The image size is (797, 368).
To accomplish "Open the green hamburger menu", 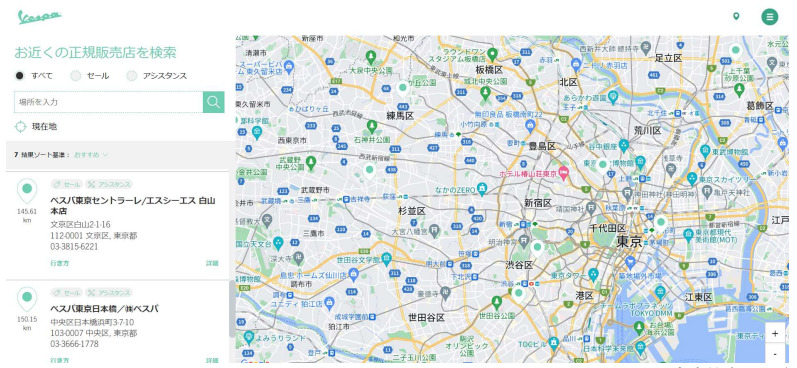I will 770,17.
